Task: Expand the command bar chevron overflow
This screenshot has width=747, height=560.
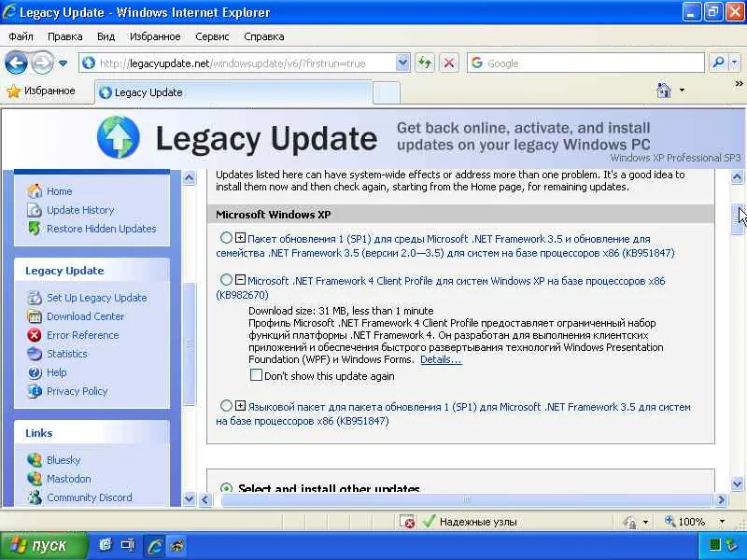Action: (x=739, y=84)
